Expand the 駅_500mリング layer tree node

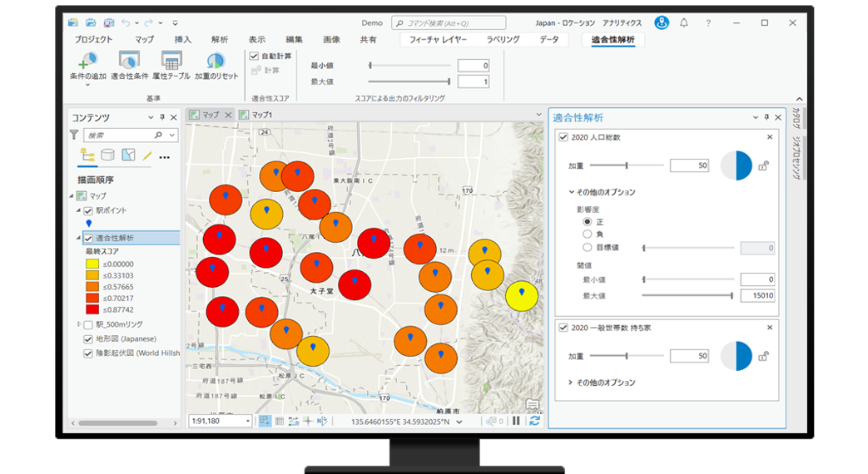click(x=79, y=324)
